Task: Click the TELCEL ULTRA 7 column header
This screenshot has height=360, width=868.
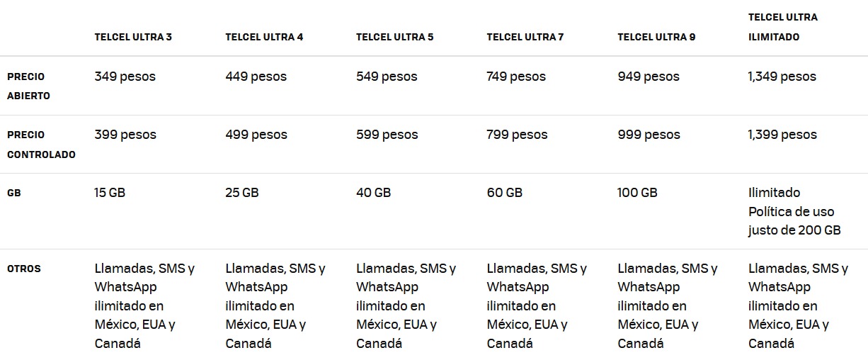Action: tap(525, 37)
